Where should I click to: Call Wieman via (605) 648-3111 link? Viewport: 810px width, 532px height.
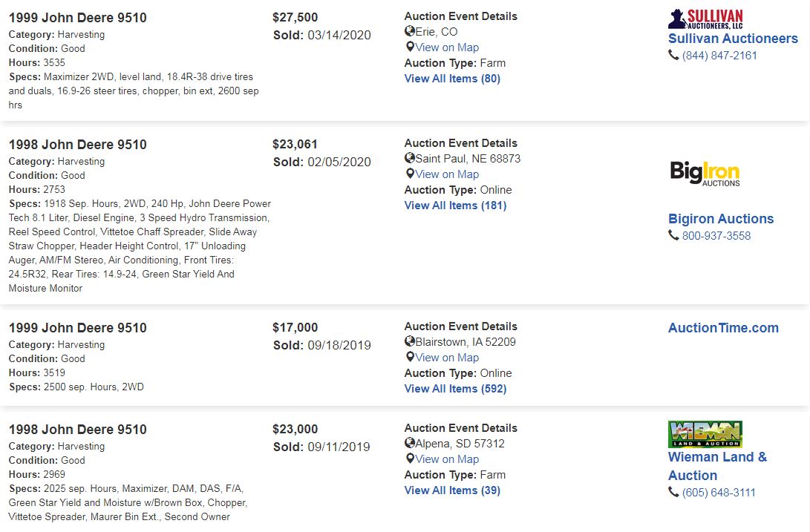[719, 493]
